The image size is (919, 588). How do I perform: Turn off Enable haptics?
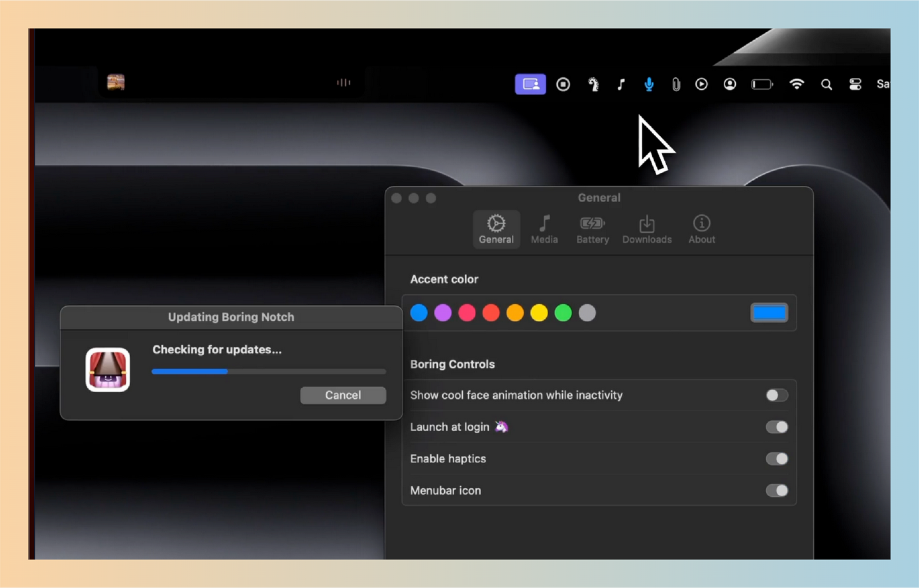click(x=776, y=459)
